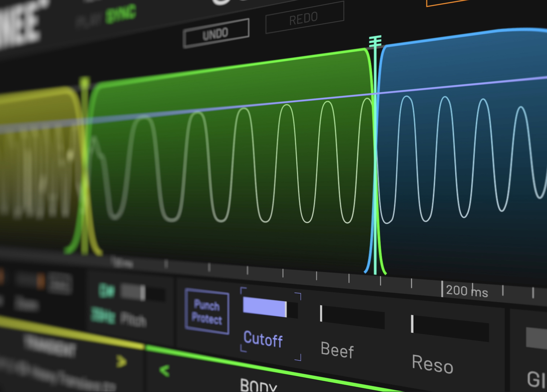Toggle the green SYNC mode
The height and width of the screenshot is (392, 547).
[121, 14]
